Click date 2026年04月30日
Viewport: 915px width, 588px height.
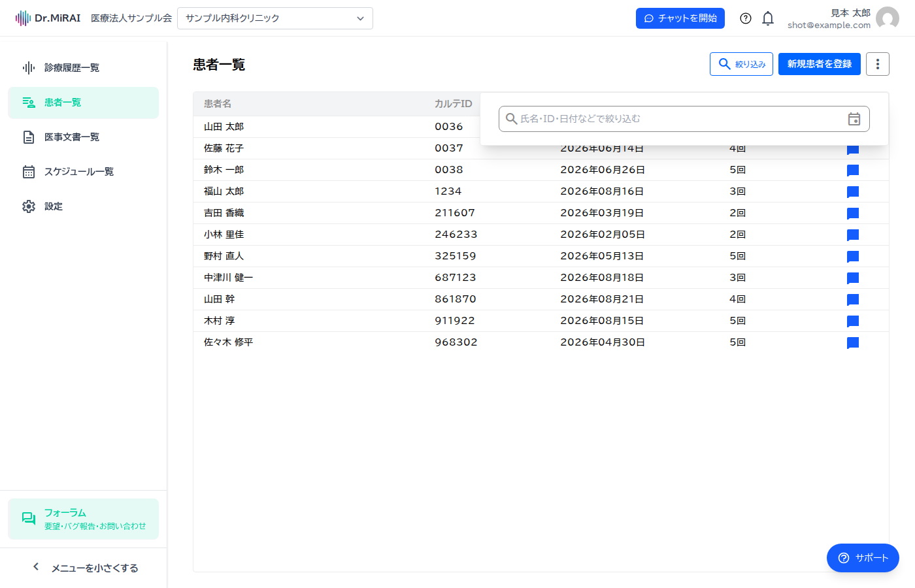point(603,342)
